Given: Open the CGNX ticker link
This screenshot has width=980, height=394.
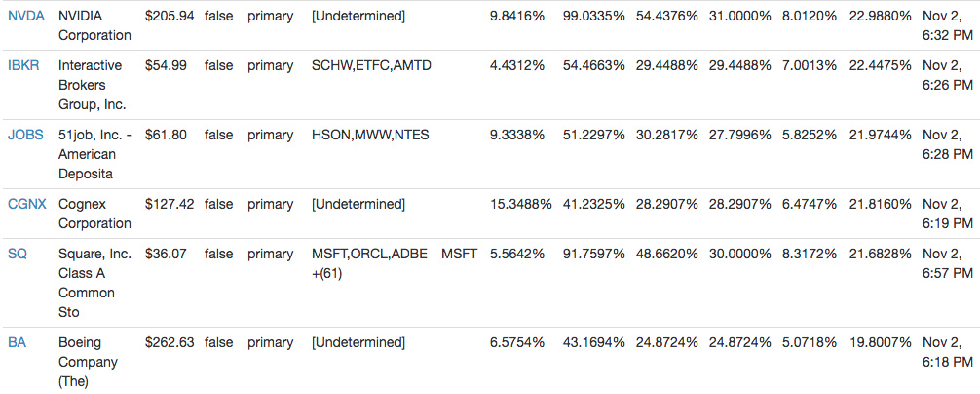Looking at the screenshot, I should (27, 205).
